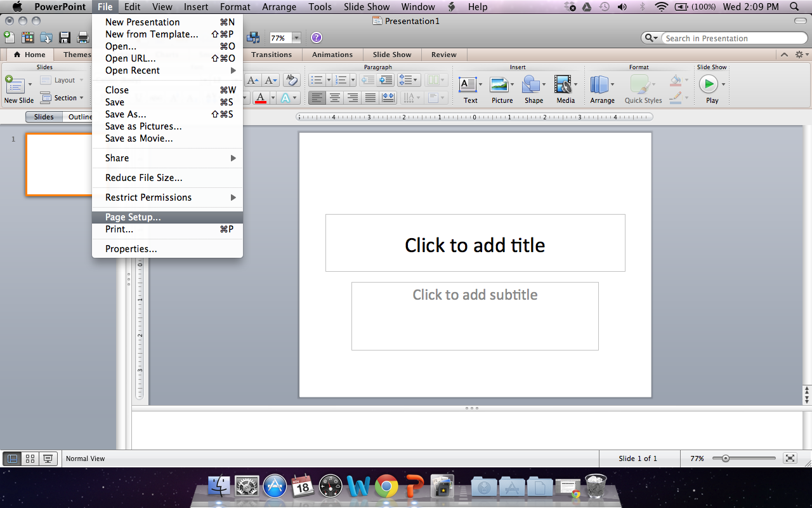Choose Save As in File menu
Image resolution: width=812 pixels, height=508 pixels.
click(x=167, y=114)
